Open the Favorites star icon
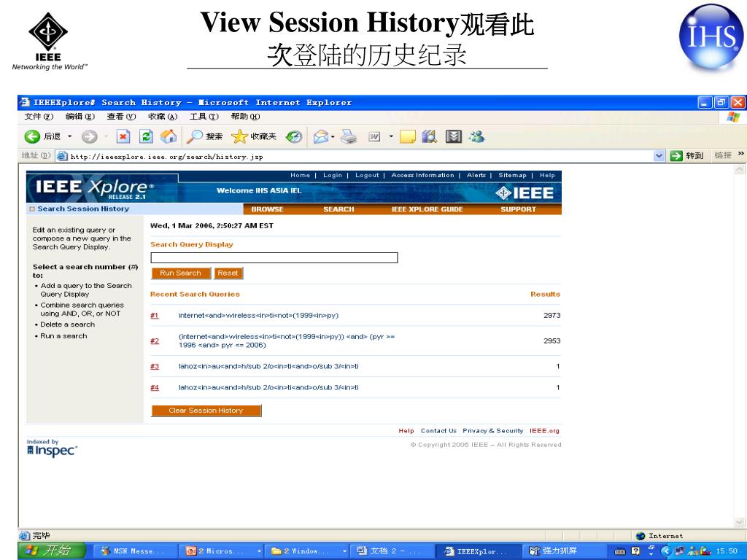 click(239, 137)
